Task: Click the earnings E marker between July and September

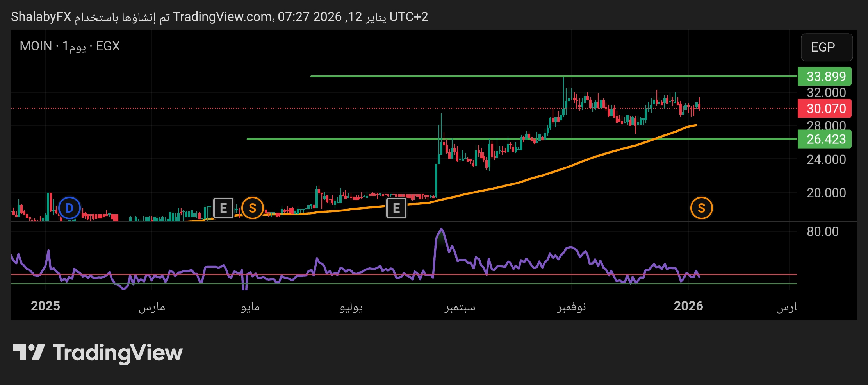Action: 396,208
